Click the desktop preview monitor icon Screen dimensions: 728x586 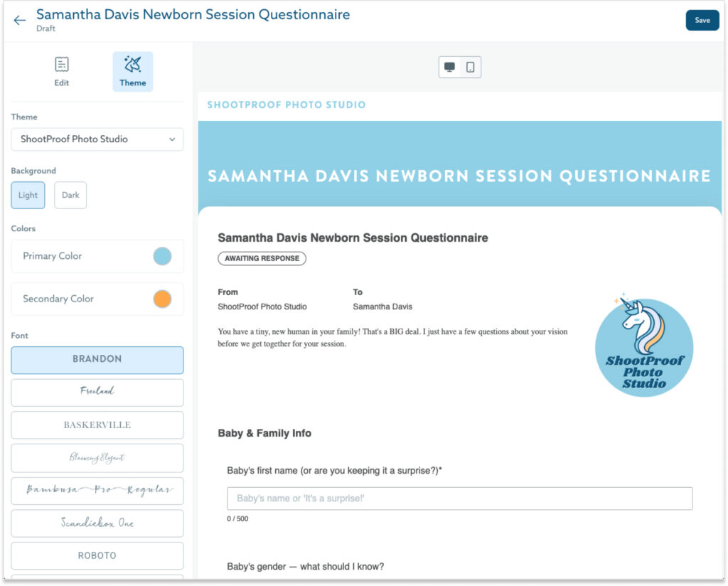point(450,66)
